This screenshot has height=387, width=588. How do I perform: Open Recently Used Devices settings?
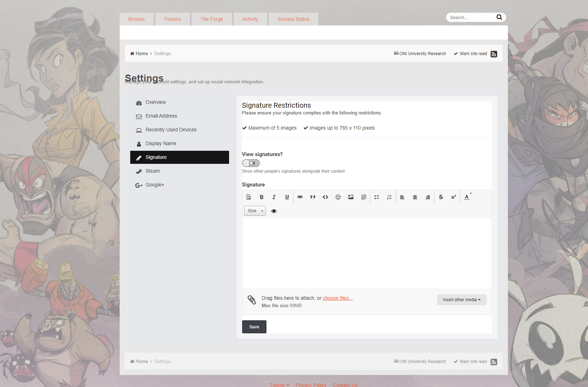[x=180, y=130]
